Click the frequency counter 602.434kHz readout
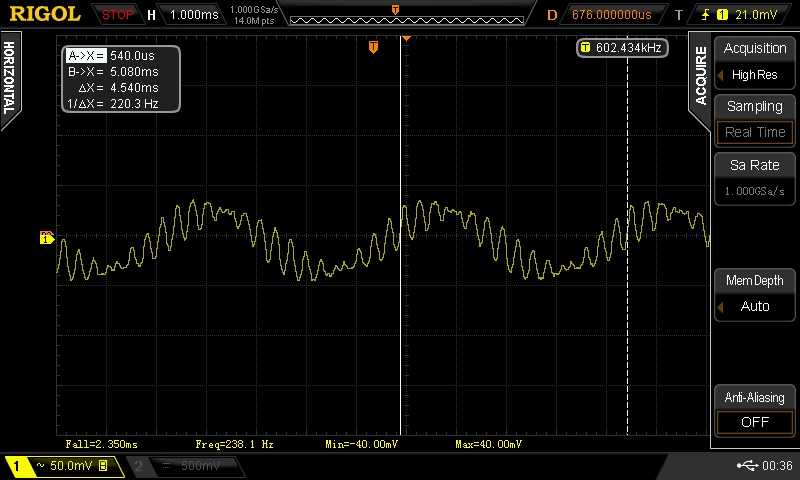The width and height of the screenshot is (800, 480). click(x=621, y=48)
